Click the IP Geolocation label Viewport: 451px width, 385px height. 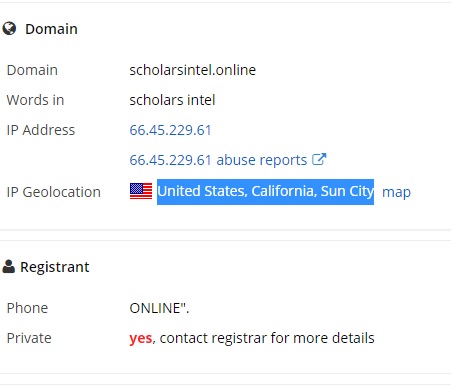point(54,192)
